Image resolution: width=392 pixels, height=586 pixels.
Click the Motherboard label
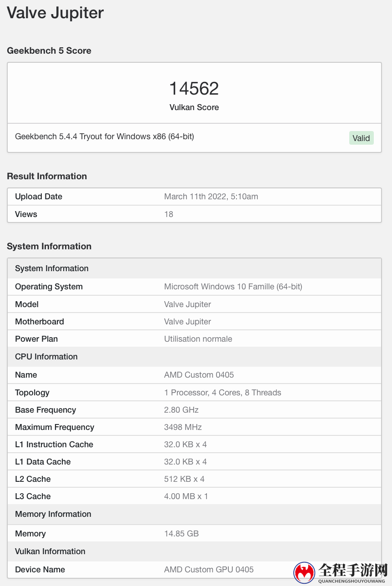pyautogui.click(x=40, y=322)
